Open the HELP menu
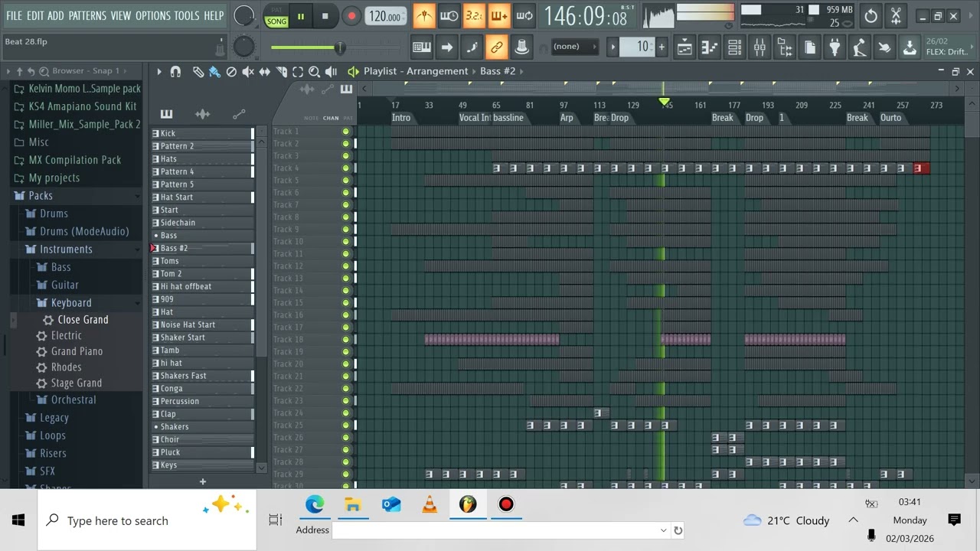980x551 pixels. point(214,15)
